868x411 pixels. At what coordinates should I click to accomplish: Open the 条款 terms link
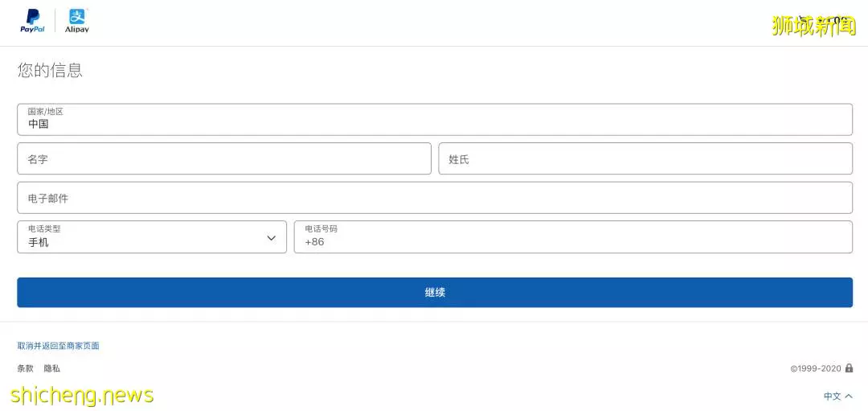pyautogui.click(x=25, y=368)
